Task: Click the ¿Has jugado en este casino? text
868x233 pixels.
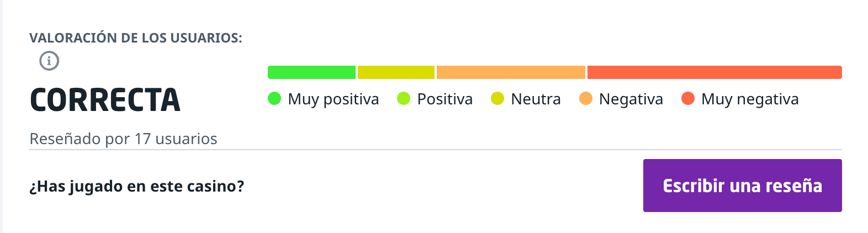Action: coord(136,186)
